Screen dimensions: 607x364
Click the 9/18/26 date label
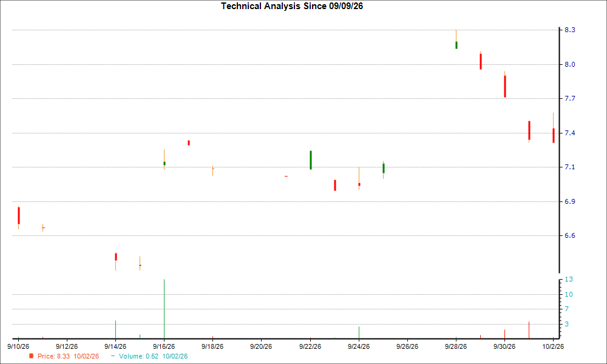coord(212,346)
